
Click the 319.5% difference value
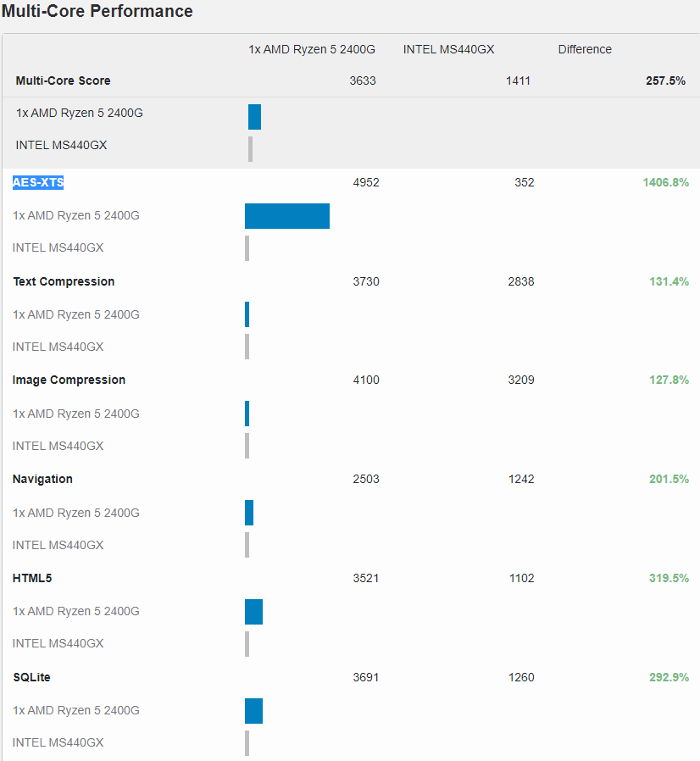tap(669, 578)
